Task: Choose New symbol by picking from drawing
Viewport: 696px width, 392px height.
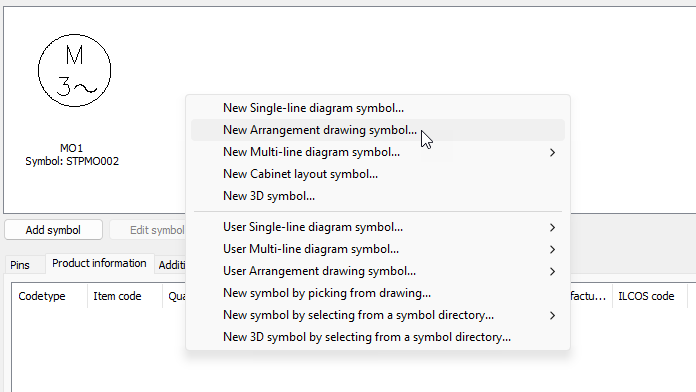Action: click(x=378, y=293)
